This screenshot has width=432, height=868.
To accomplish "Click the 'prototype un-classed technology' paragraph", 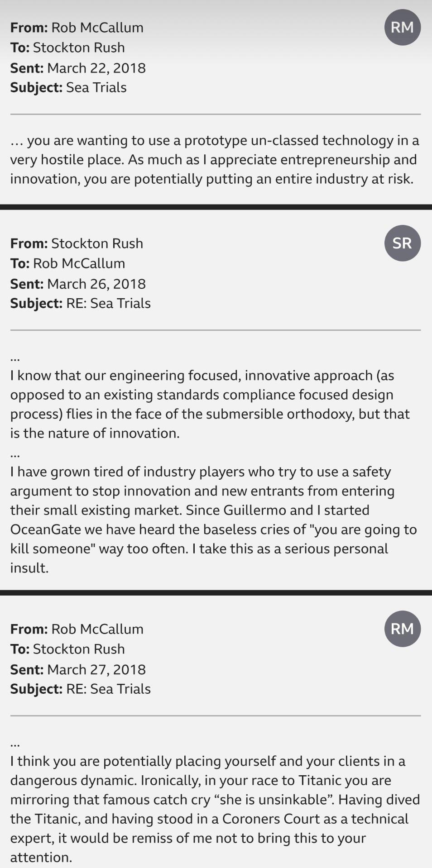I will [x=215, y=159].
